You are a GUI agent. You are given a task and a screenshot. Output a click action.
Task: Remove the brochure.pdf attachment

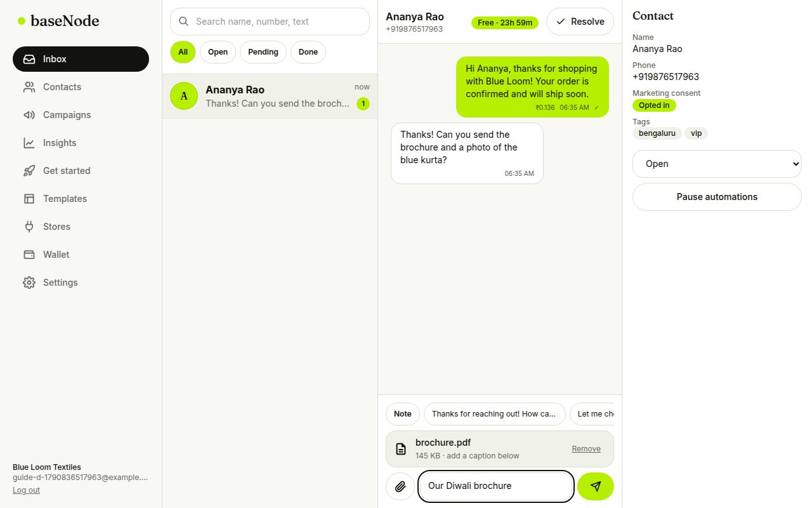coord(586,449)
